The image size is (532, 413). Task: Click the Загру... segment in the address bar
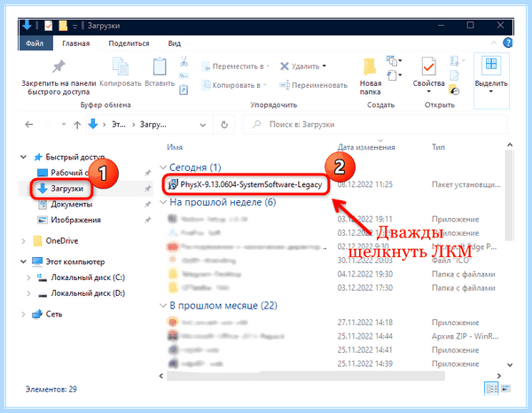pyautogui.click(x=153, y=125)
